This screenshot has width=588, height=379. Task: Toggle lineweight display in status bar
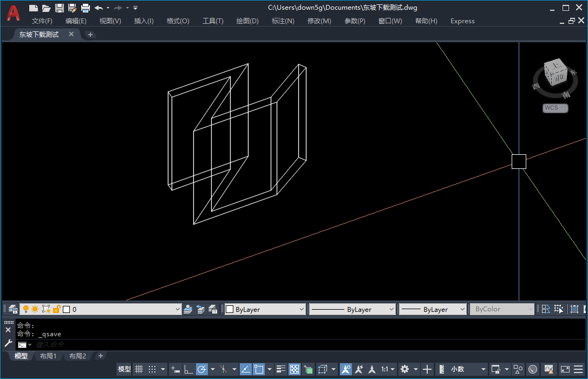[x=280, y=369]
